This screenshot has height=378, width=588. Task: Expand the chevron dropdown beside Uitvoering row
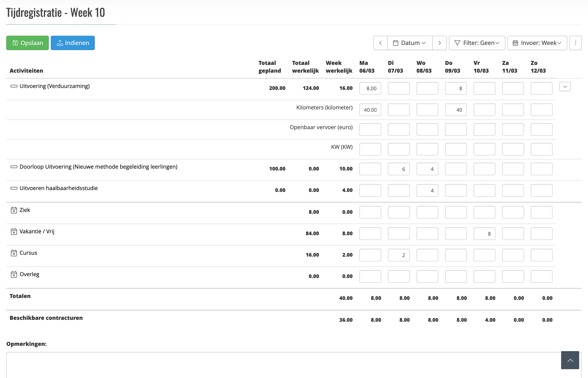point(565,87)
